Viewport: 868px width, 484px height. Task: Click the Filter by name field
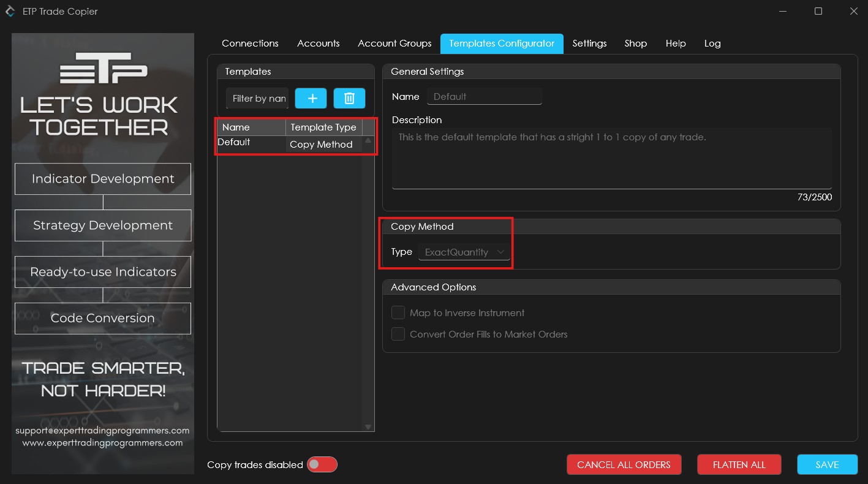[257, 98]
